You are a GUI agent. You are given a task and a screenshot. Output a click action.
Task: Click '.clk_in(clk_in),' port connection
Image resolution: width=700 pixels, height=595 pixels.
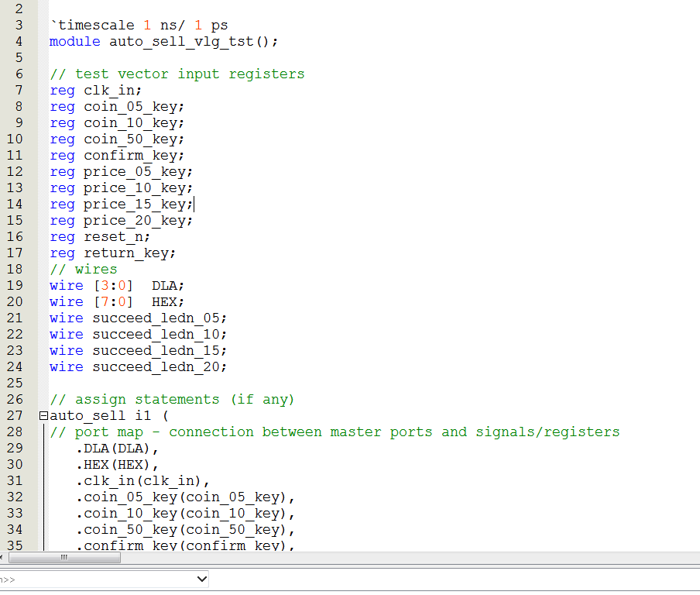click(x=142, y=481)
